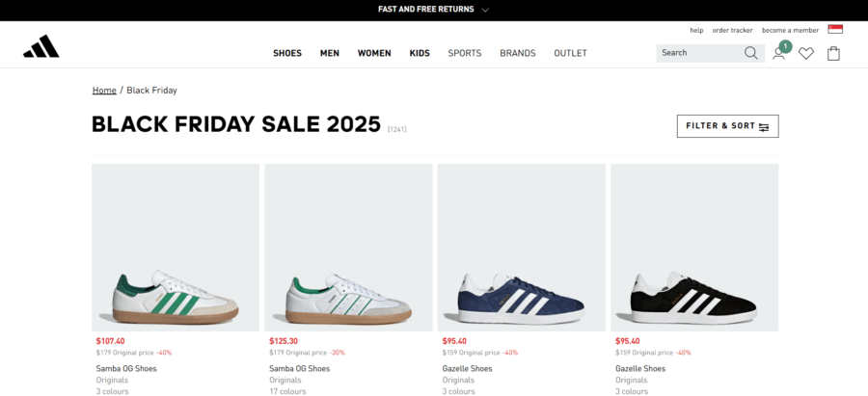This screenshot has height=396, width=868.
Task: Open the Men menu
Action: (330, 53)
